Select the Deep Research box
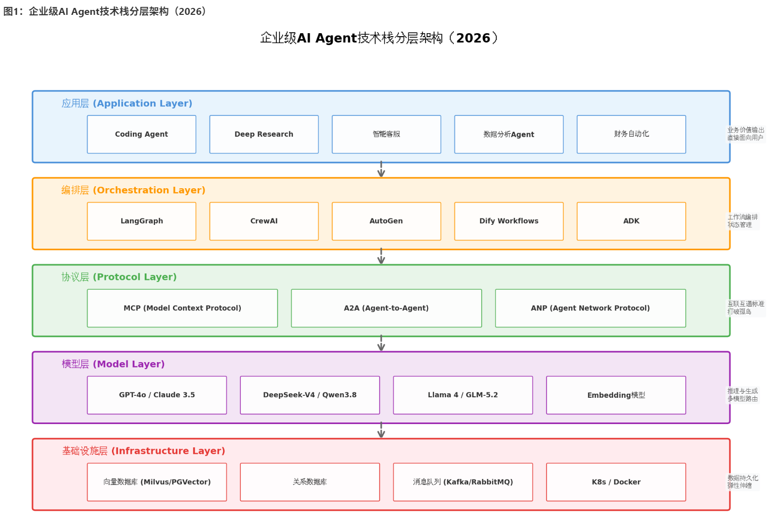 [264, 134]
